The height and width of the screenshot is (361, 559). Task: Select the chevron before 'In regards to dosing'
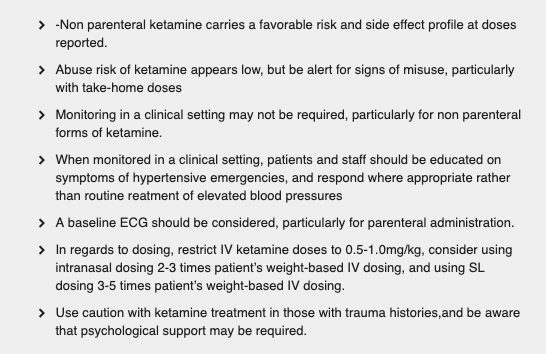tap(42, 250)
